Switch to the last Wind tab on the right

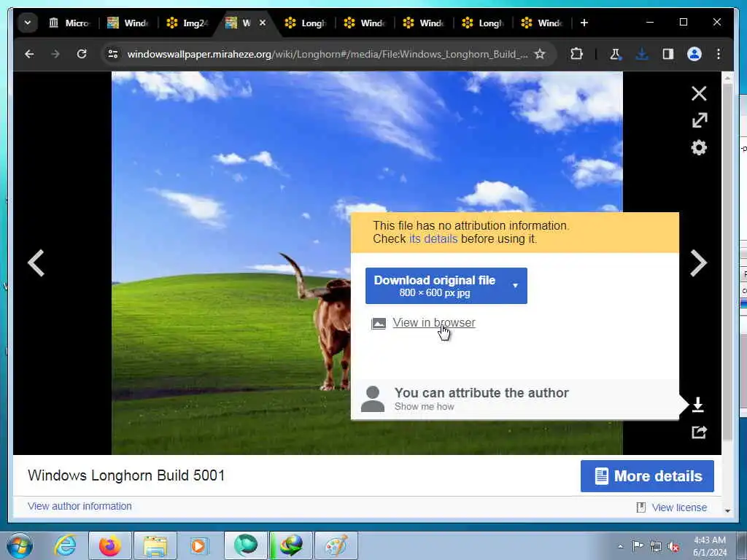542,23
